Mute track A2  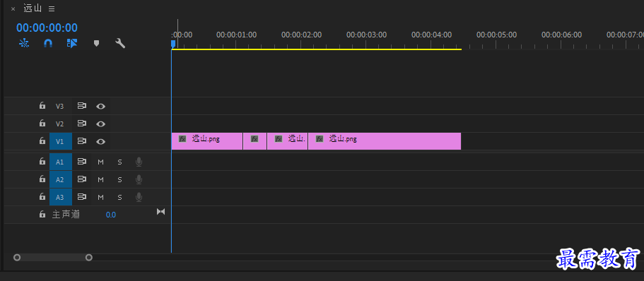click(100, 179)
